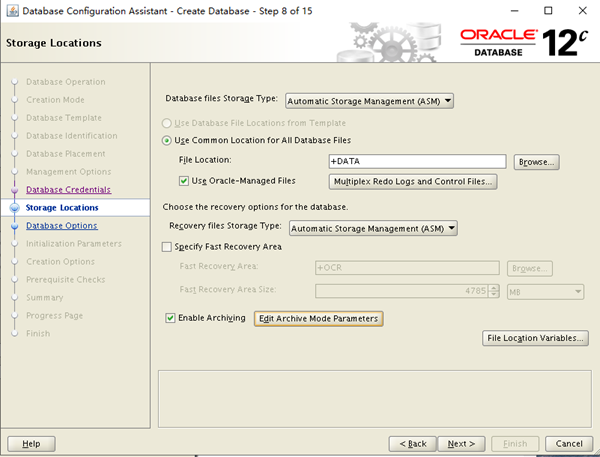Go to previous step with Back button
The width and height of the screenshot is (600, 457).
[412, 444]
